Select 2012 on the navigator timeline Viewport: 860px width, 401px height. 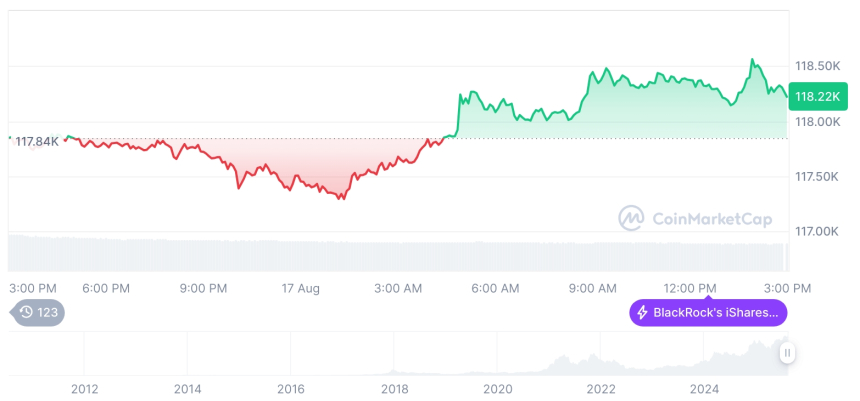pos(84,389)
